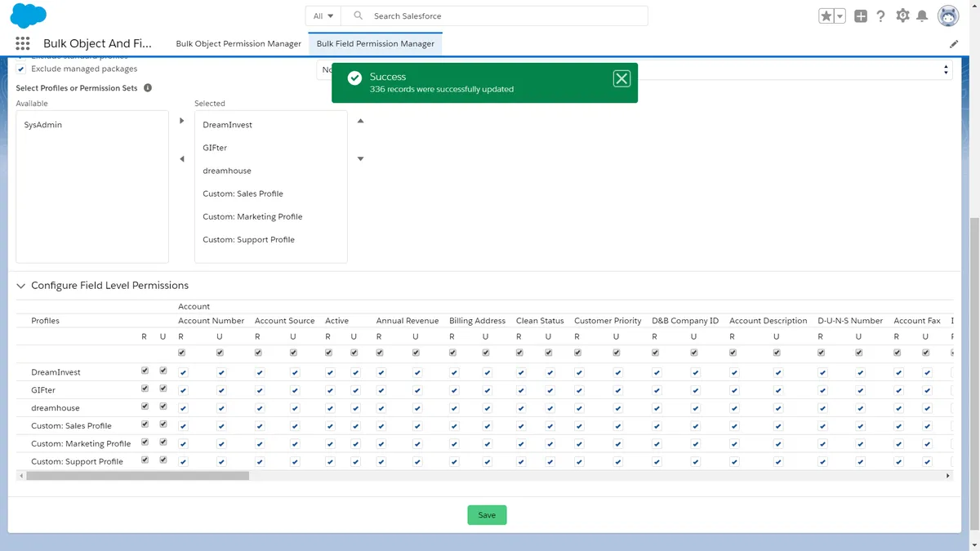Toggle Account Source header Update checkbox
The image size is (980, 551).
pos(295,353)
